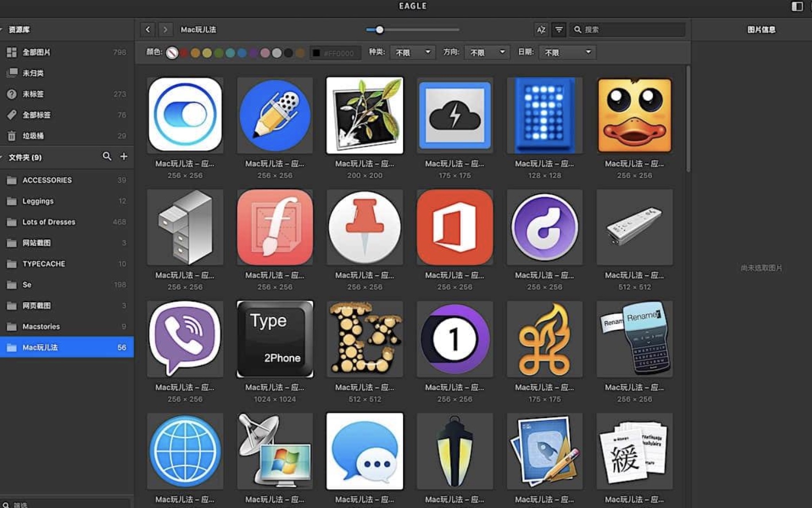Collapse the 文件夹 (9) folders section
Viewport: 812px width, 508px height.
pyautogui.click(x=2, y=157)
